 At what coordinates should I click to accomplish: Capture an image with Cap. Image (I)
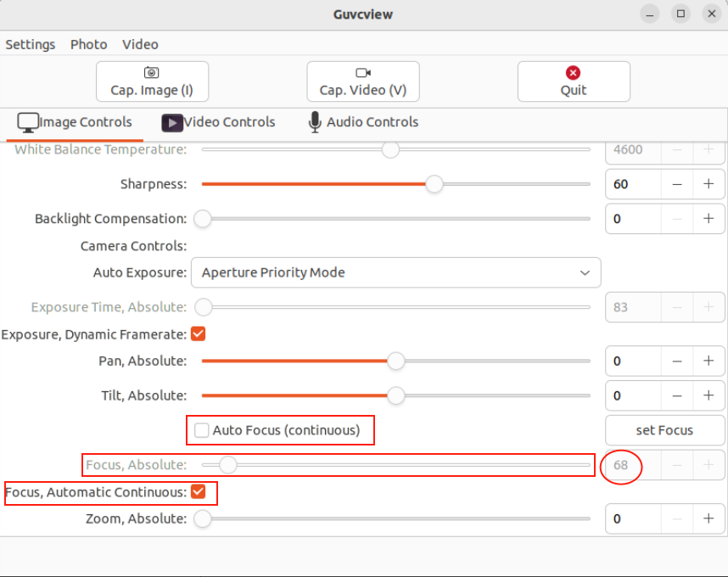tap(152, 81)
